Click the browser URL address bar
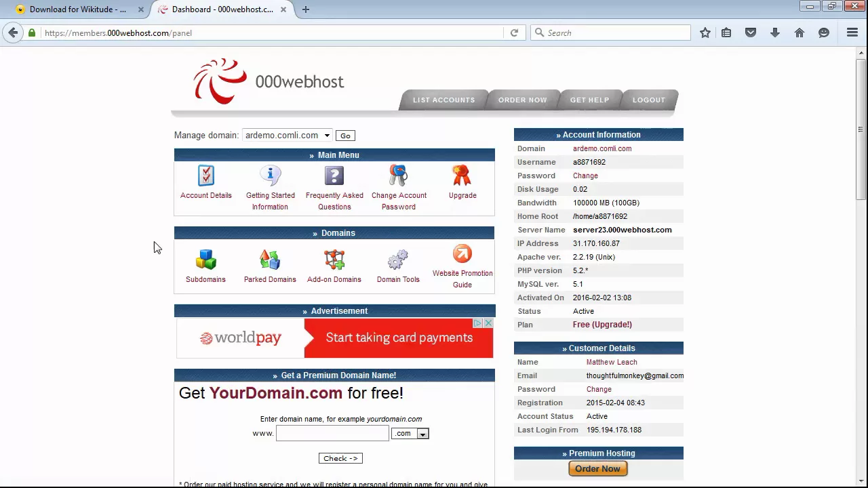The width and height of the screenshot is (868, 488). click(271, 33)
